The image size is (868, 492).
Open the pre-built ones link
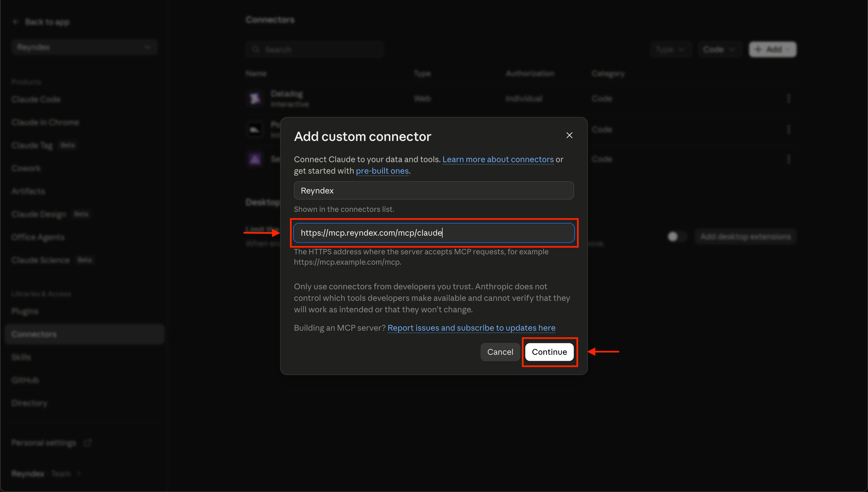pos(382,171)
